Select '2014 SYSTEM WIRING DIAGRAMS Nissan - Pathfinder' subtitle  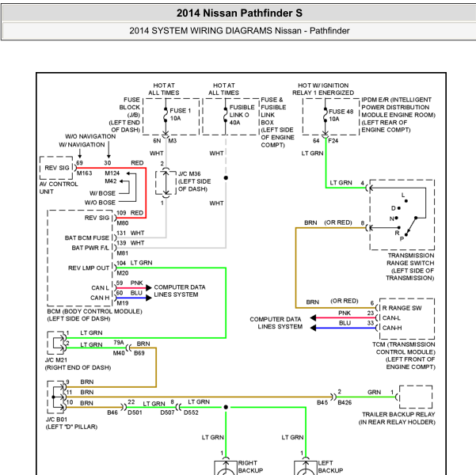click(x=239, y=31)
